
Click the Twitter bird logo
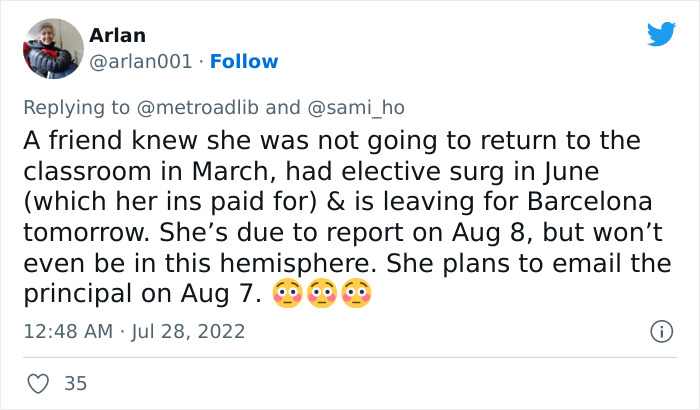661,34
